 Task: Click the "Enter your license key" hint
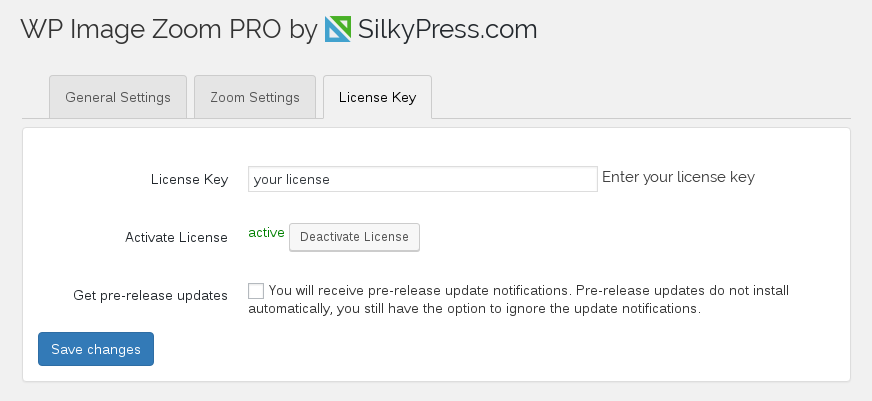(x=678, y=177)
